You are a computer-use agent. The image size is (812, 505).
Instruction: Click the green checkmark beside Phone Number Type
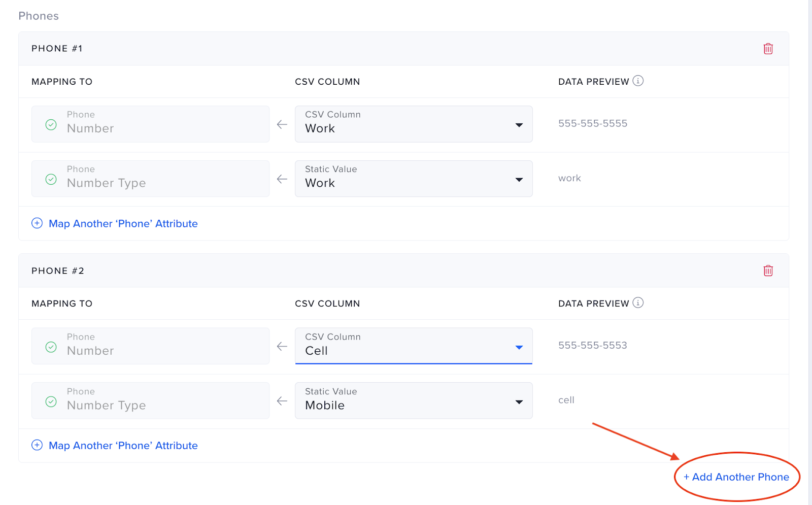point(51,179)
